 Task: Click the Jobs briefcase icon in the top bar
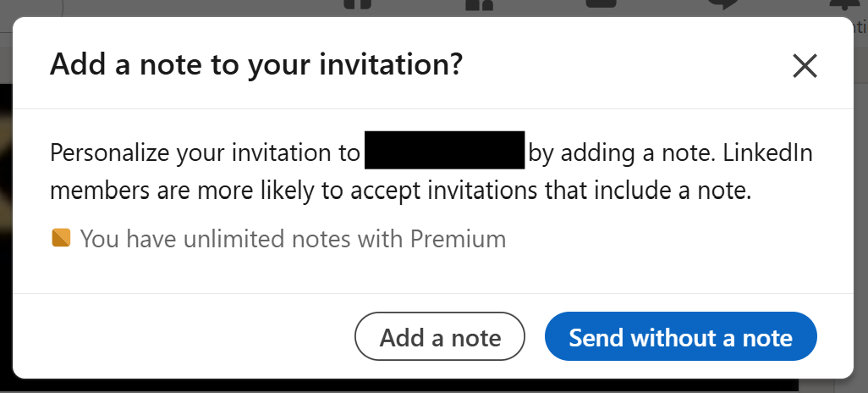[x=602, y=4]
